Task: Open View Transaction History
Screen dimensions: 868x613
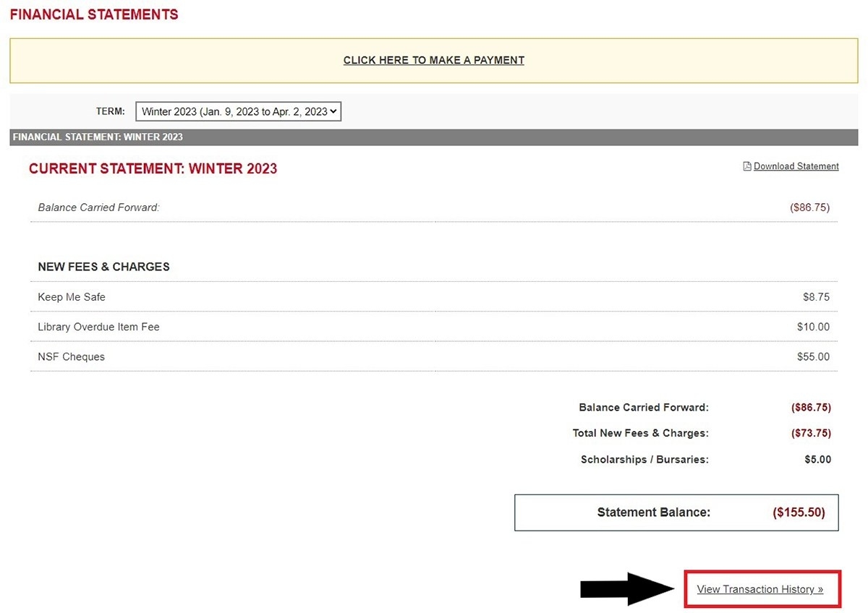Action: coord(759,589)
